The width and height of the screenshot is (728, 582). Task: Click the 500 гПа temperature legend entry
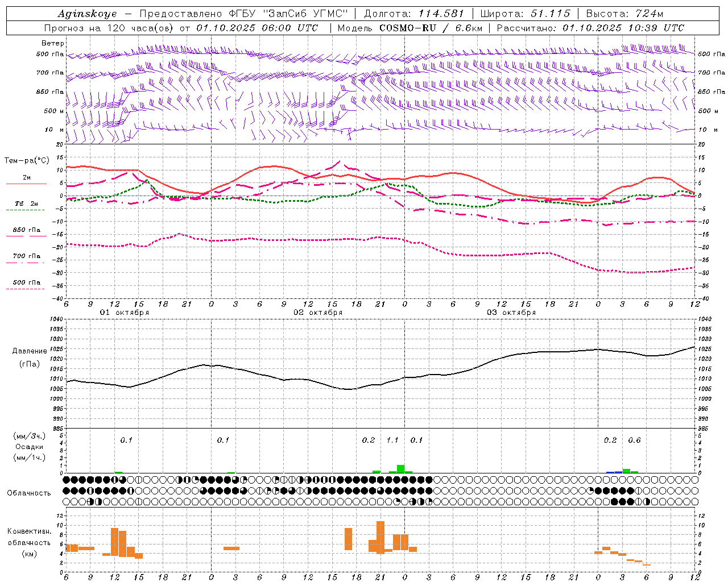26,282
